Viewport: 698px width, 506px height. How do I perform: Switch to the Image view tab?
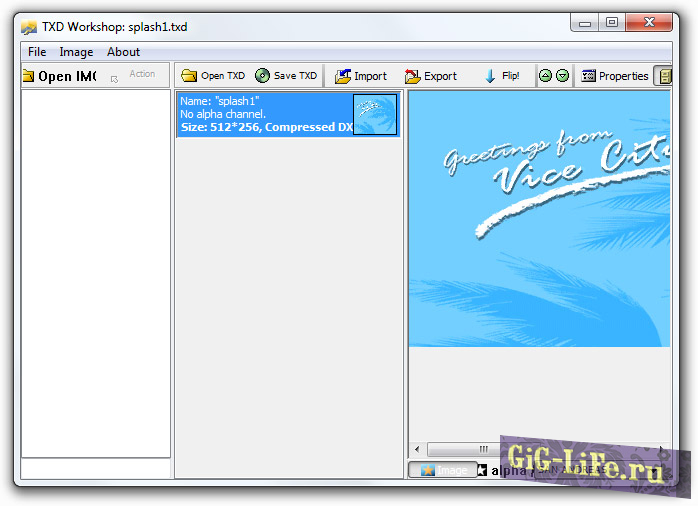point(442,470)
